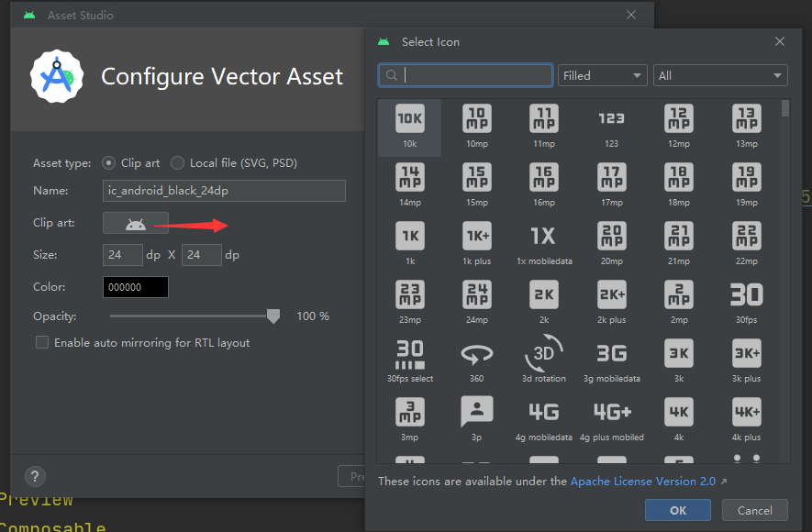Screen dimensions: 812x532
Task: Click the black Color swatch
Action: [x=136, y=287]
